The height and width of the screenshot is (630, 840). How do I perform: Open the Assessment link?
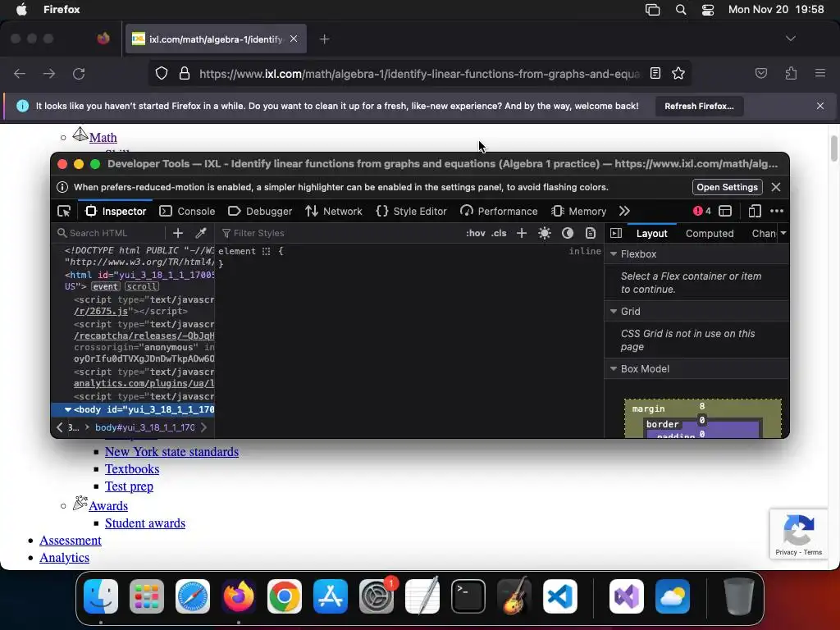(71, 540)
